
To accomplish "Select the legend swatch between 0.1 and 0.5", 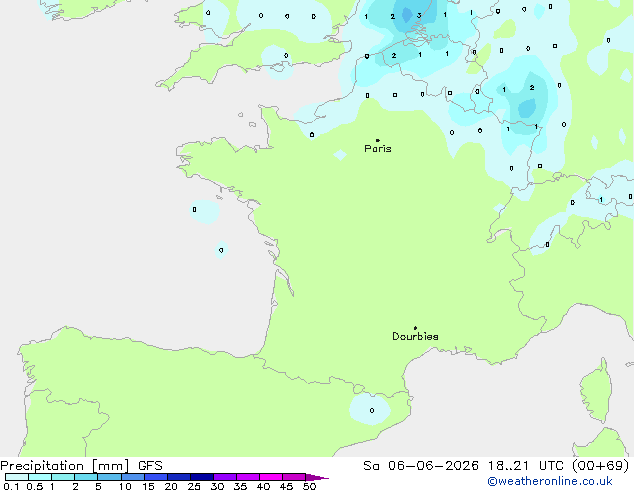I will click(17, 477).
